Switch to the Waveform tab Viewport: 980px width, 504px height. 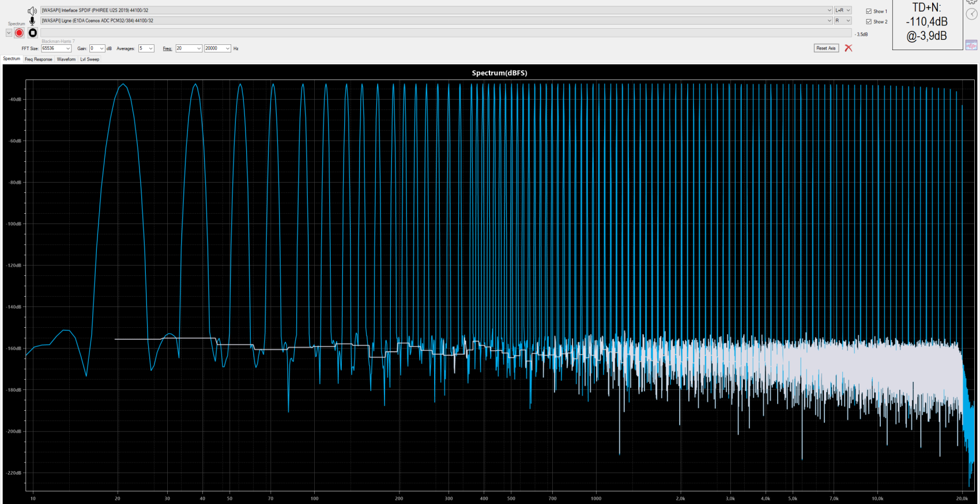[x=66, y=59]
